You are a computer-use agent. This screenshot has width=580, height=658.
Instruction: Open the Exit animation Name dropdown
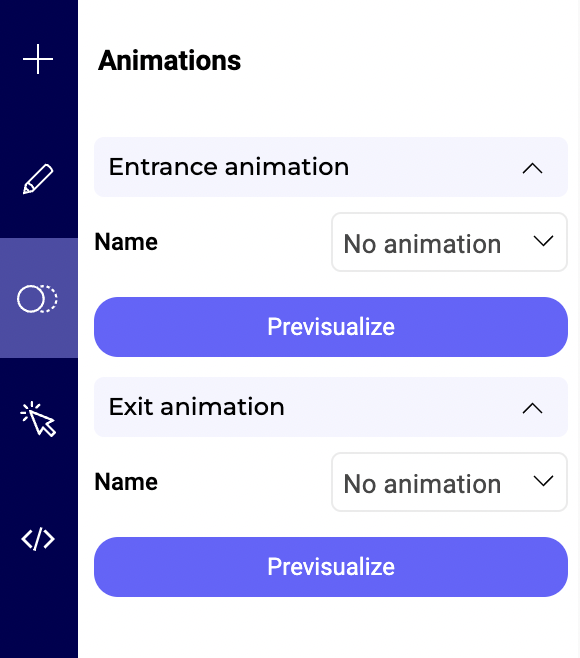coord(449,482)
